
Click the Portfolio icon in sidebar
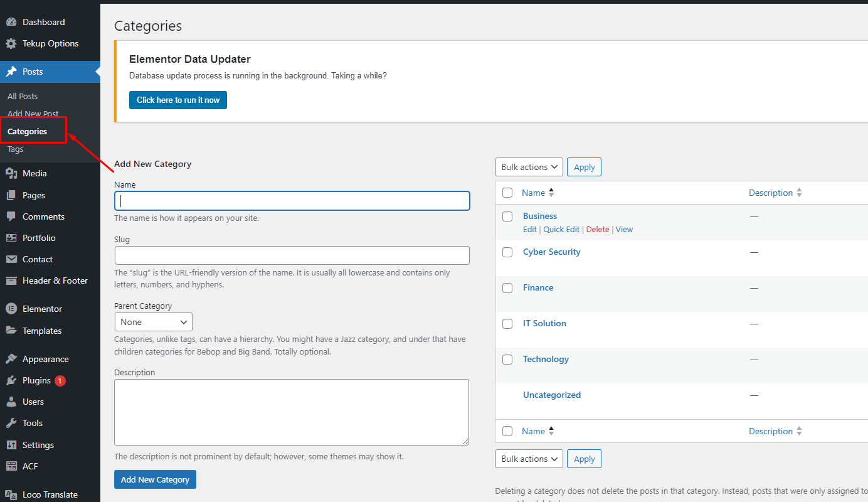11,238
